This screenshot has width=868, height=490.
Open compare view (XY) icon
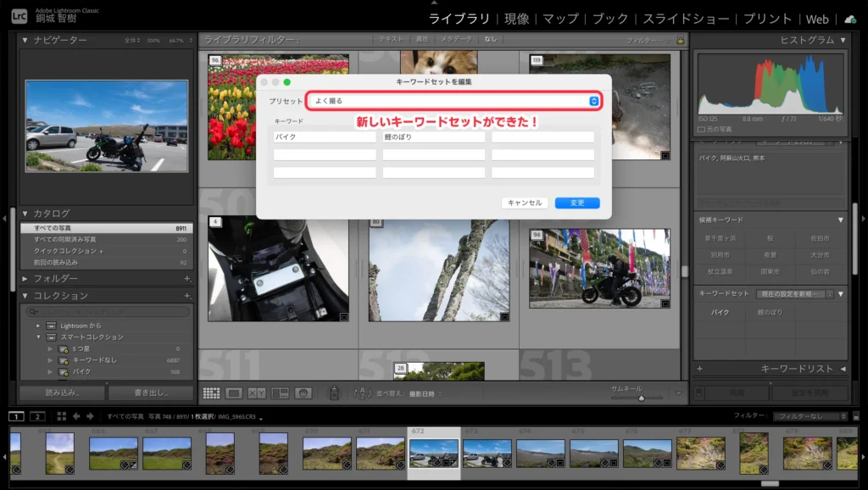[257, 393]
